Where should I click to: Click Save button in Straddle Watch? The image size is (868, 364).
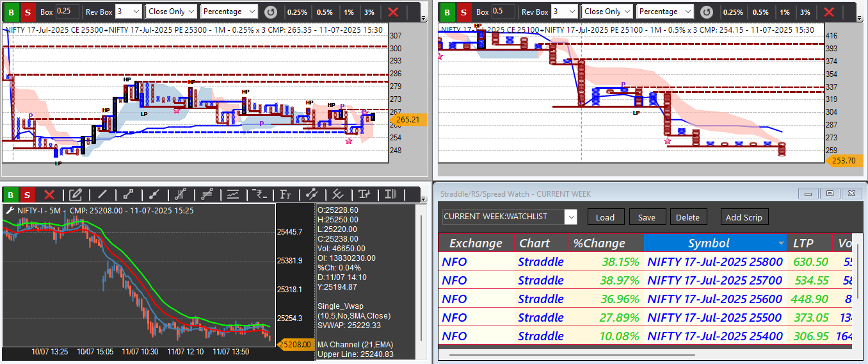(x=647, y=217)
